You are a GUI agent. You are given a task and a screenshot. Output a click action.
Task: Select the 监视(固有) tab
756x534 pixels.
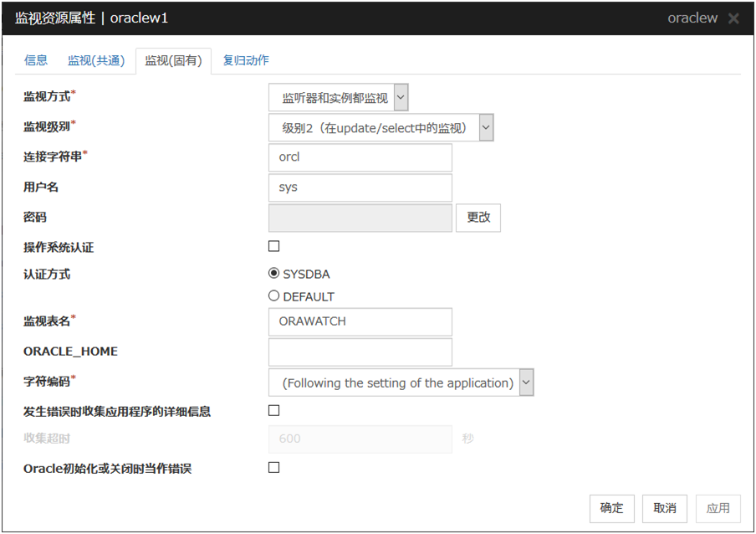coord(173,60)
